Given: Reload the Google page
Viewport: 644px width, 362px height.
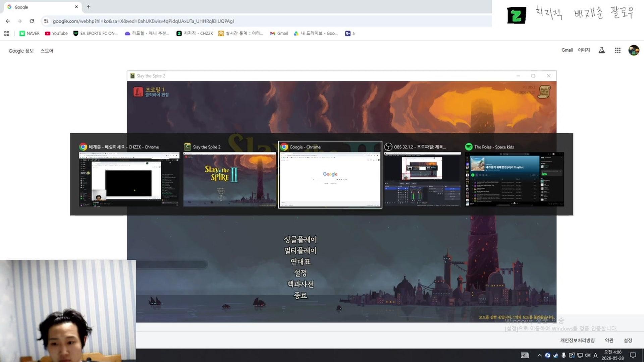Looking at the screenshot, I should point(32,21).
